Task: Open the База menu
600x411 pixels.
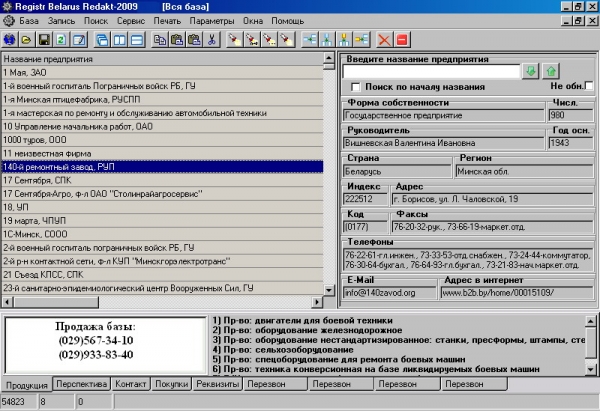Action: 29,21
